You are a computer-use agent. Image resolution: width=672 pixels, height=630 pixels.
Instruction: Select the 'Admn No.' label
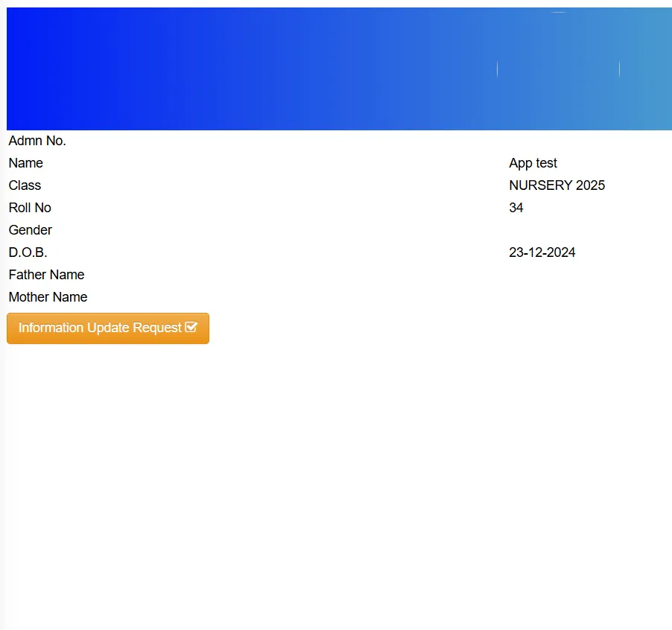(37, 141)
